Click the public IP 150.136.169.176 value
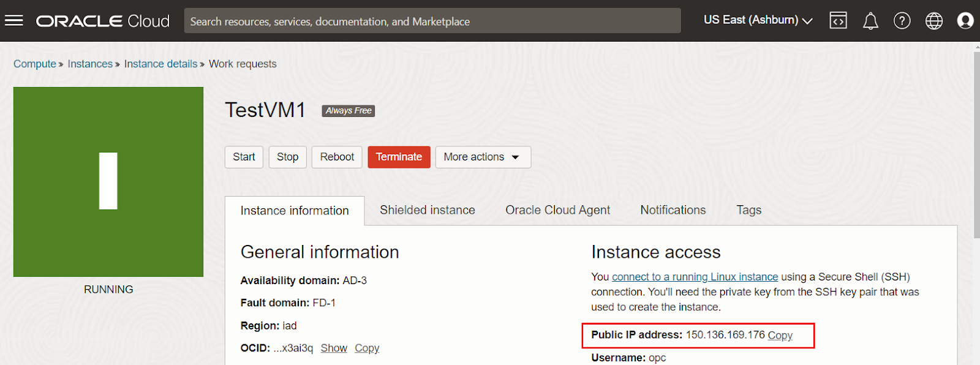Viewport: 980px width, 365px height. click(725, 335)
